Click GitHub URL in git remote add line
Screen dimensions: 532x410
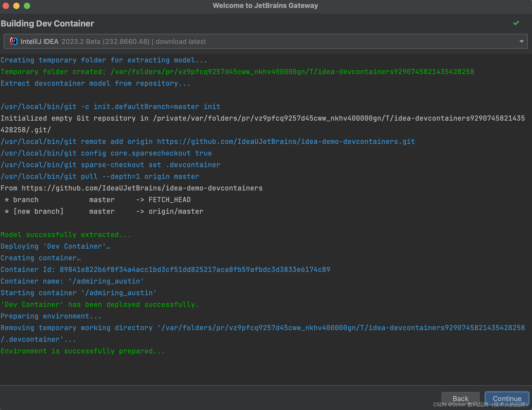(x=286, y=142)
